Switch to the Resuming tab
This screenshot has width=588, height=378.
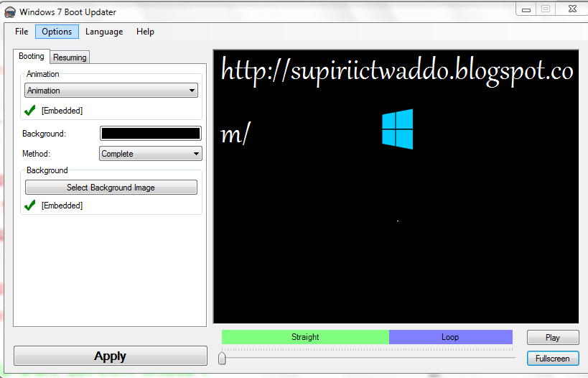coord(70,57)
